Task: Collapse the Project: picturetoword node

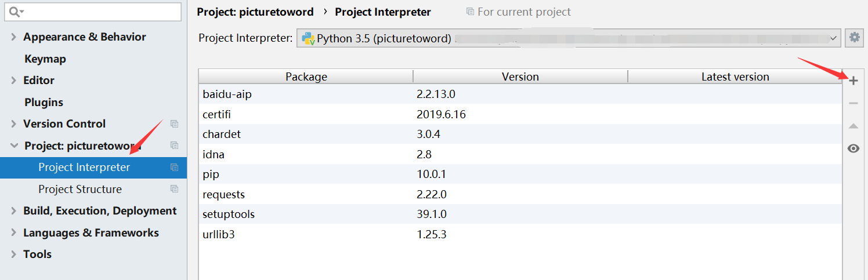Action: 14,146
